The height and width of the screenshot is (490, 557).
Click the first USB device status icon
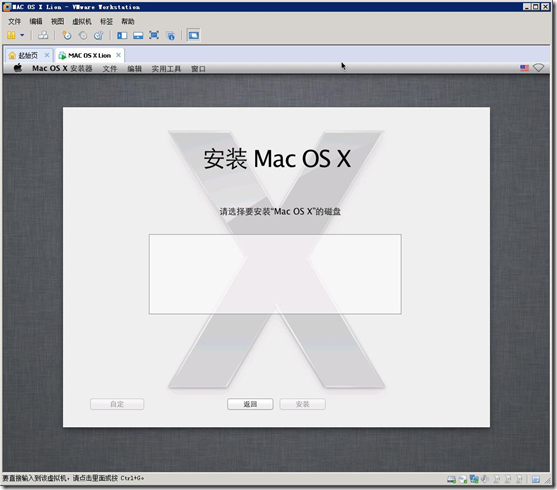pos(497,479)
